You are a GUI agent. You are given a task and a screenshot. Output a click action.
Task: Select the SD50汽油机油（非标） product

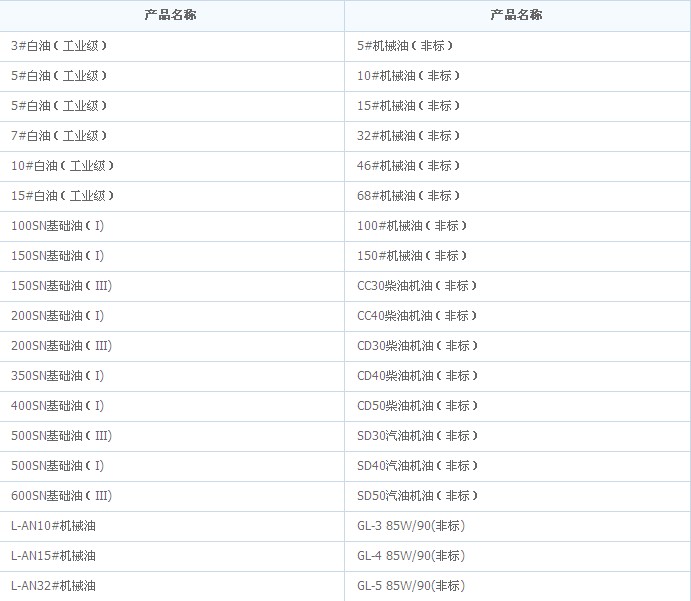coord(417,496)
